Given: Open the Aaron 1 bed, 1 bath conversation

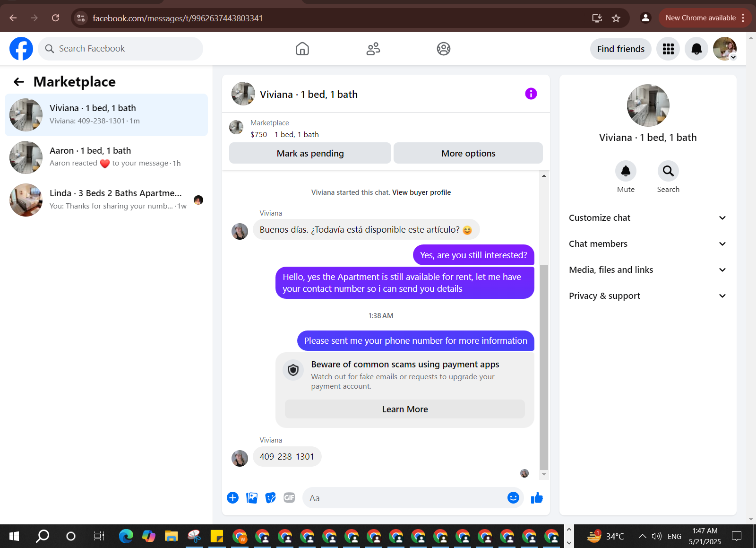Looking at the screenshot, I should 106,157.
